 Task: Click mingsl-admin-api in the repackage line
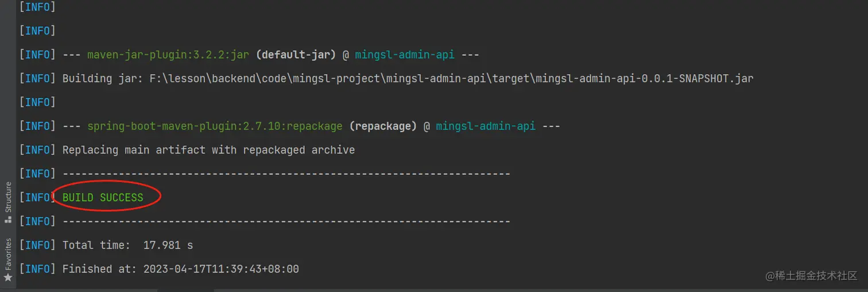click(x=485, y=126)
